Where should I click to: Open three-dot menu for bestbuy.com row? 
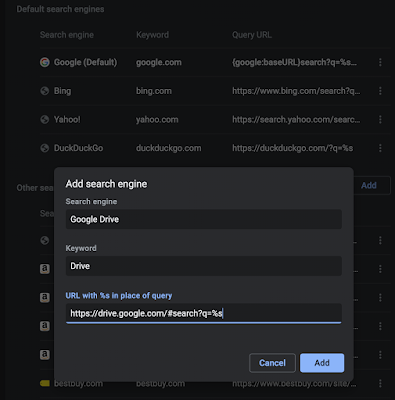coord(380,383)
